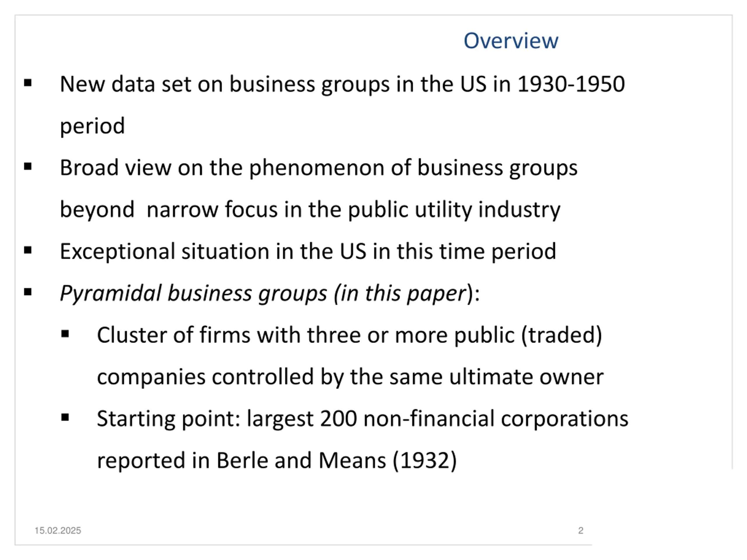Screen dimensions: 747x560
Task: Select the 'Exceptional situation in the US' bullet
Action: point(308,251)
